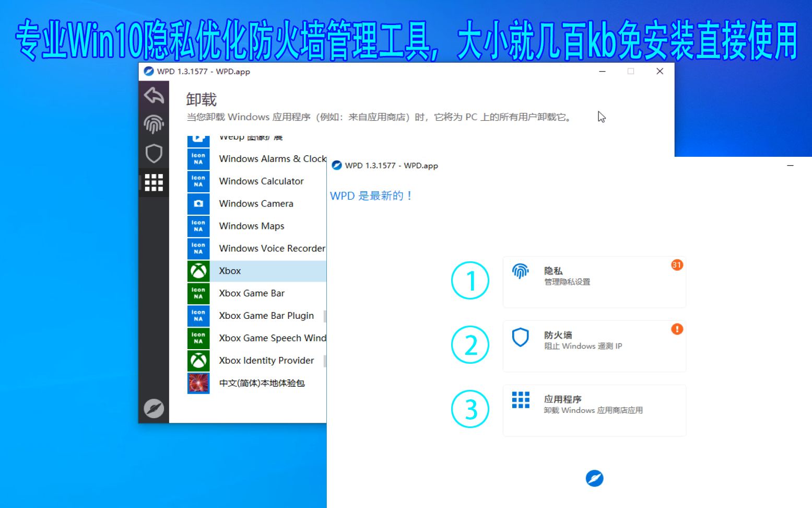812x508 pixels.
Task: Click fingerprint icon on 隐私 card
Action: pos(521,271)
